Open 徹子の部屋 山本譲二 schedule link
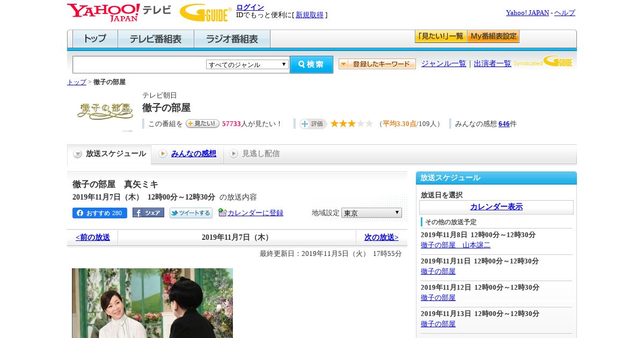 coord(456,245)
